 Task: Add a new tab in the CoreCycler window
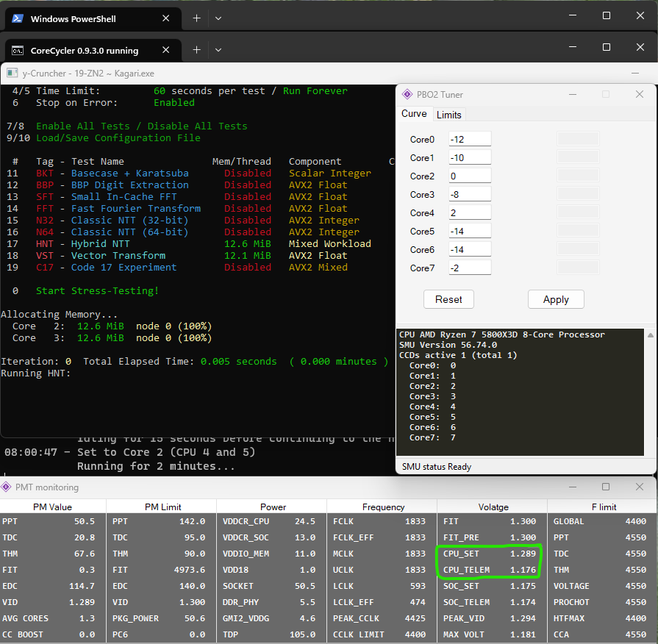[x=196, y=50]
